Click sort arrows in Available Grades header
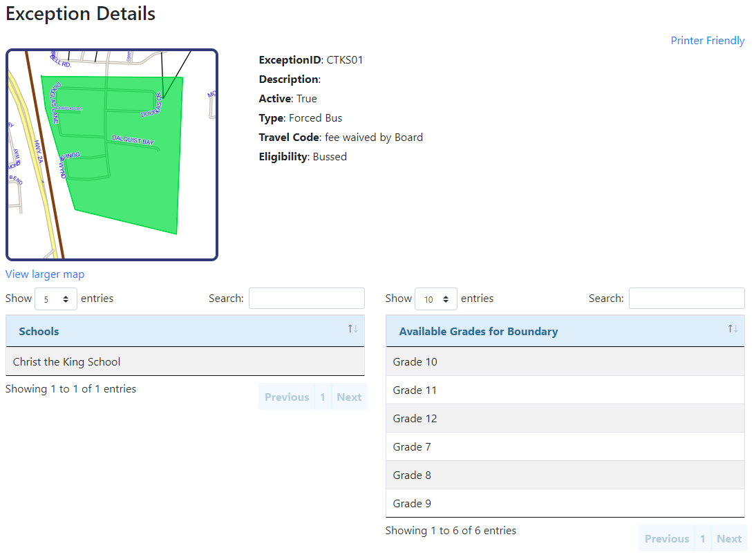This screenshot has height=557, width=756. click(733, 329)
